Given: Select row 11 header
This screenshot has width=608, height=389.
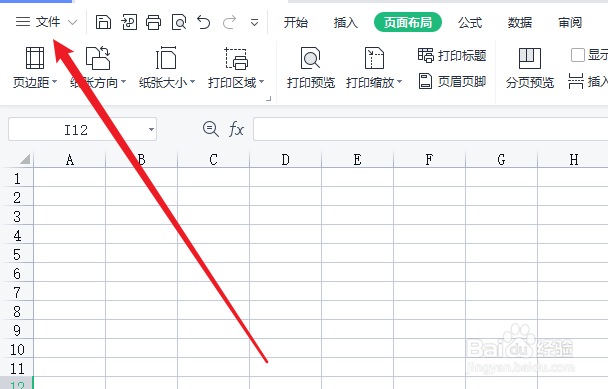Looking at the screenshot, I should (x=17, y=368).
